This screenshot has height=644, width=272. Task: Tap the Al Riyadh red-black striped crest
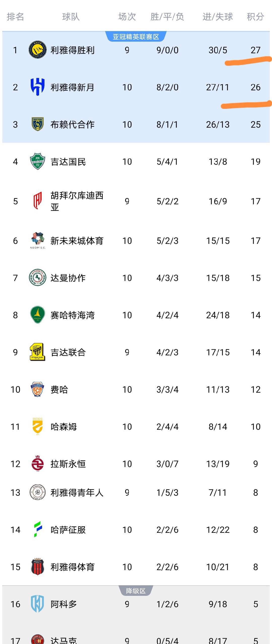tap(38, 567)
